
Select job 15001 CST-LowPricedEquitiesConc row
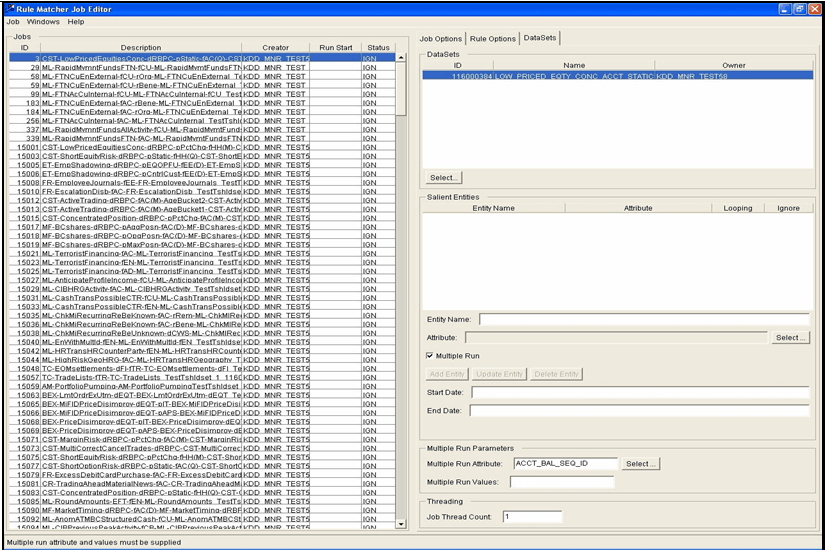[x=202, y=147]
